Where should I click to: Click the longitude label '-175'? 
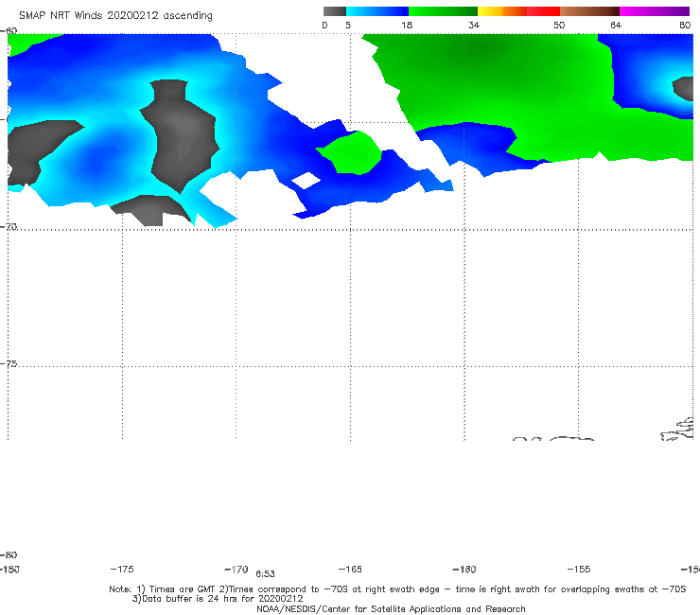pyautogui.click(x=122, y=569)
